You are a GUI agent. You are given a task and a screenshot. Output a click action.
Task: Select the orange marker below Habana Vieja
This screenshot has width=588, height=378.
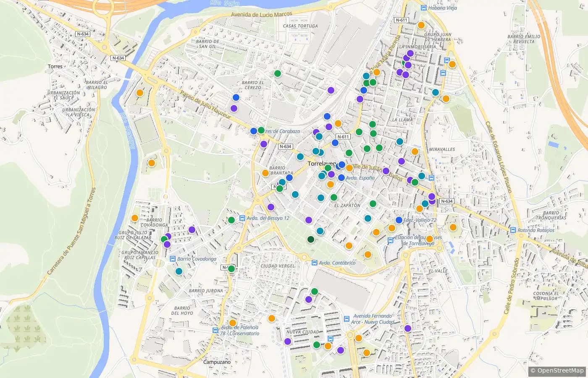(x=421, y=25)
